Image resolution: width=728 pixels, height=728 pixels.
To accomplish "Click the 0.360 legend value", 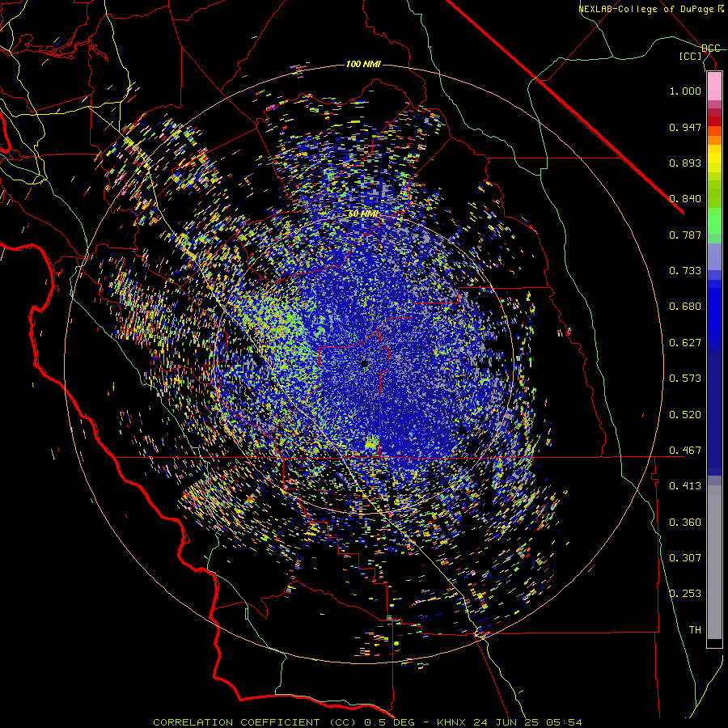I will click(x=685, y=523).
